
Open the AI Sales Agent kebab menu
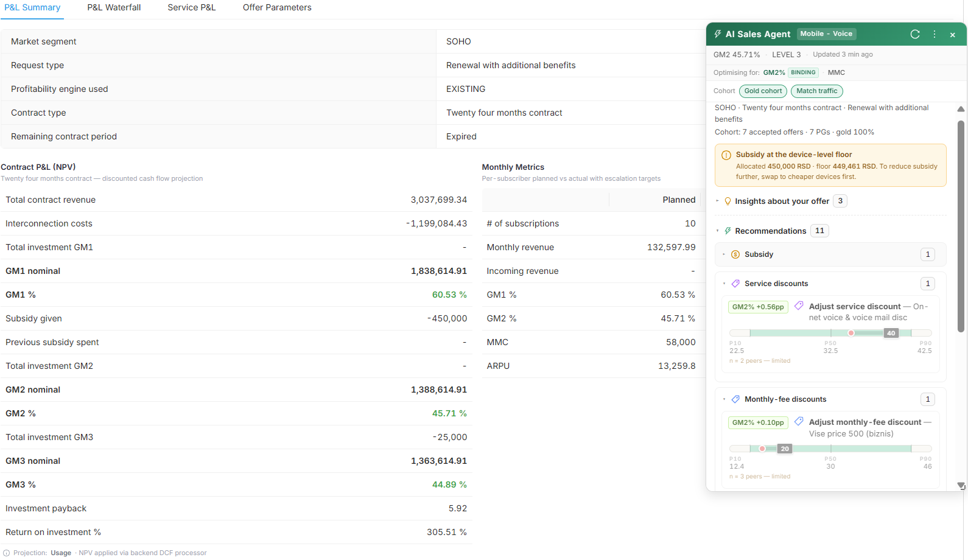[x=935, y=34]
